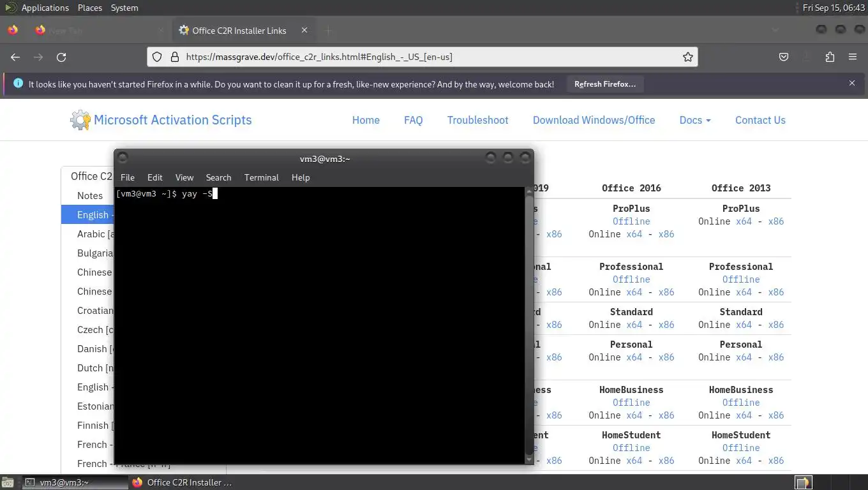
Task: Click Office 2013 ProPlus Online x86 link
Action: point(776,221)
